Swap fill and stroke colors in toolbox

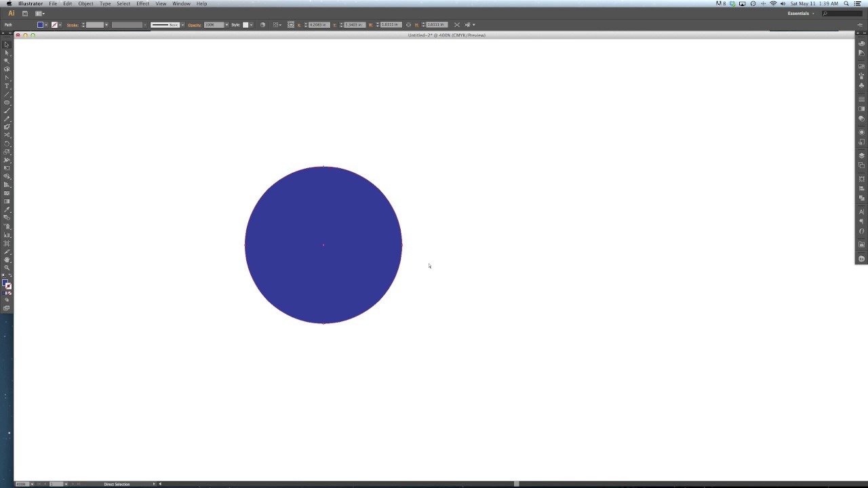coord(9,276)
